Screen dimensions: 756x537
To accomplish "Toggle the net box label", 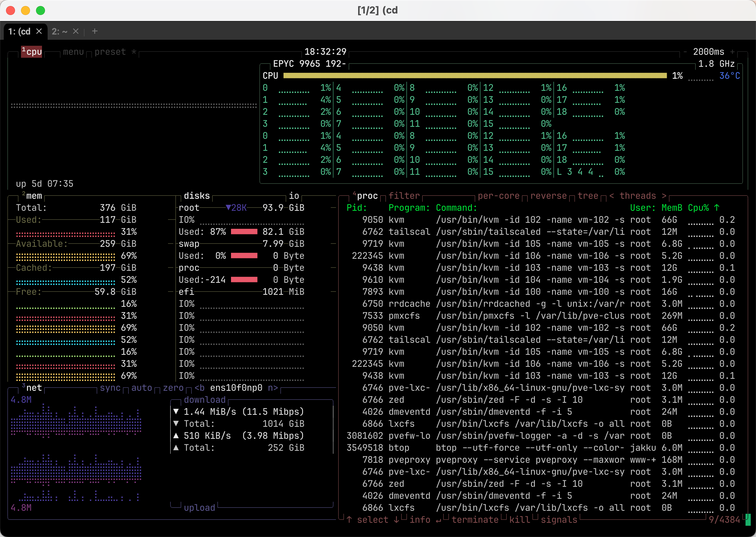I will 32,388.
